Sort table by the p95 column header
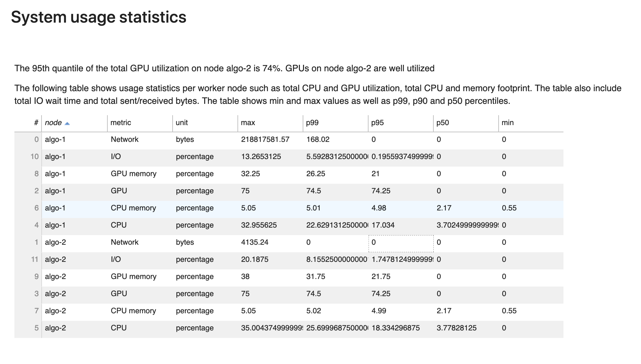Image resolution: width=641 pixels, height=364 pixels. point(377,122)
